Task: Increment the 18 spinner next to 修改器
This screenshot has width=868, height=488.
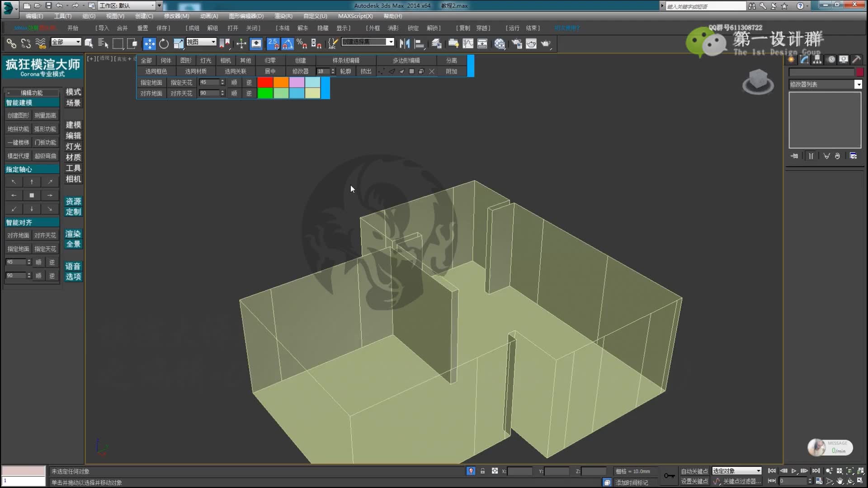Action: pos(333,70)
